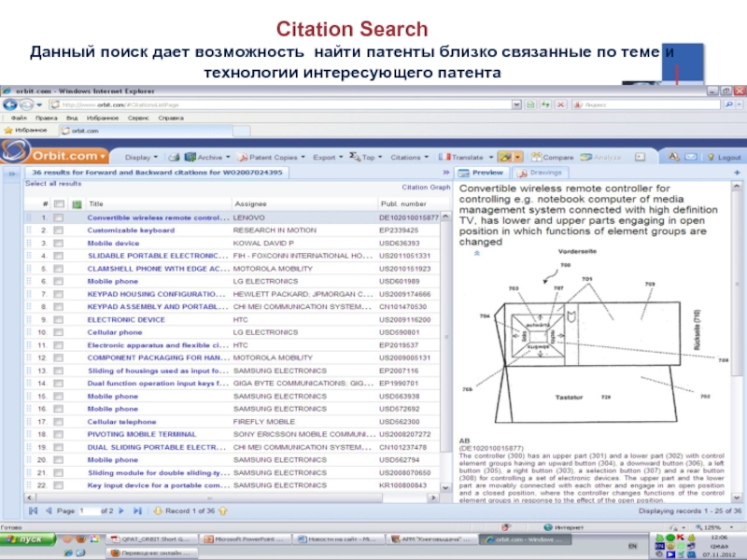
Task: Go to last results page arrow
Action: pyautogui.click(x=137, y=511)
